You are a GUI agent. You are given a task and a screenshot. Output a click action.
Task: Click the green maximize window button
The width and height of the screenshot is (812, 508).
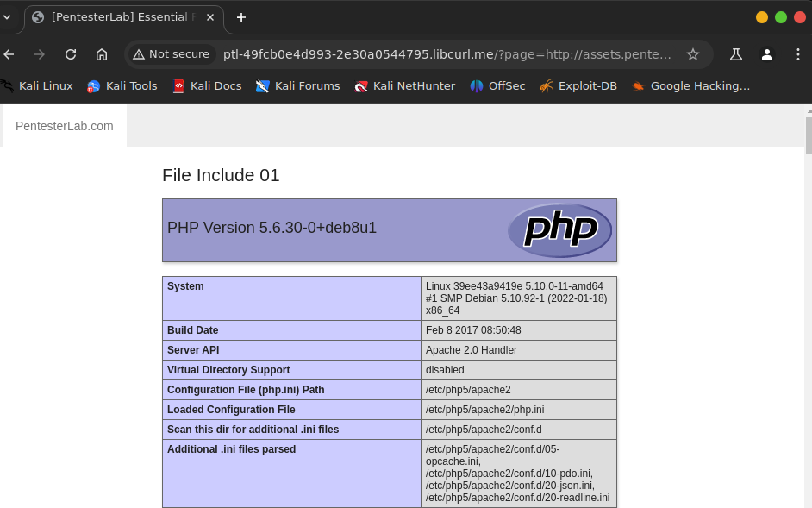[781, 17]
